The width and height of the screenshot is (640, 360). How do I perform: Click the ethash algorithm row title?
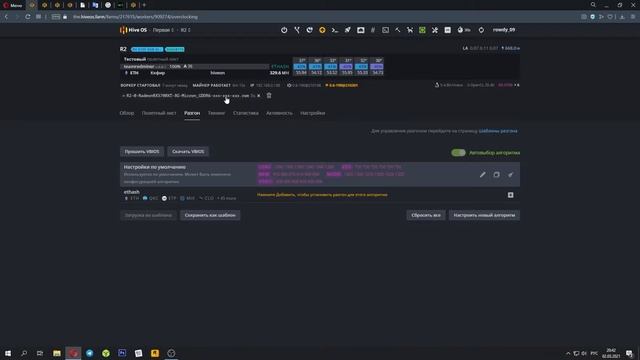click(131, 192)
